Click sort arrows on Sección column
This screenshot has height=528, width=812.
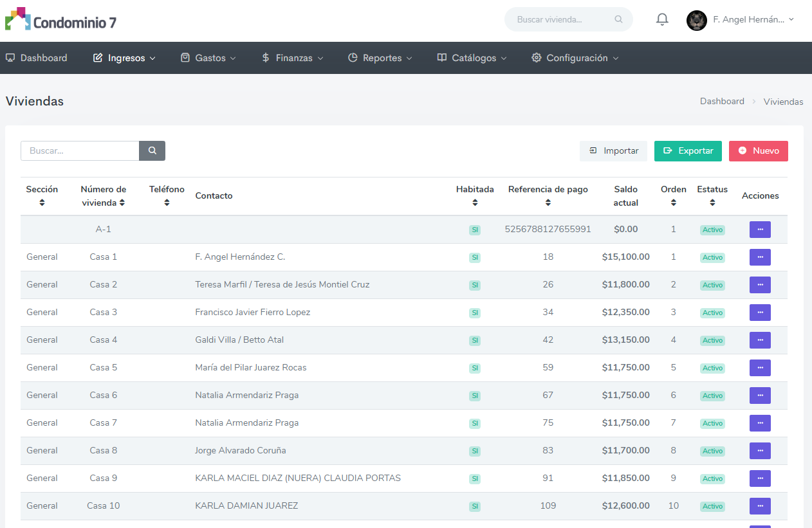click(x=42, y=203)
